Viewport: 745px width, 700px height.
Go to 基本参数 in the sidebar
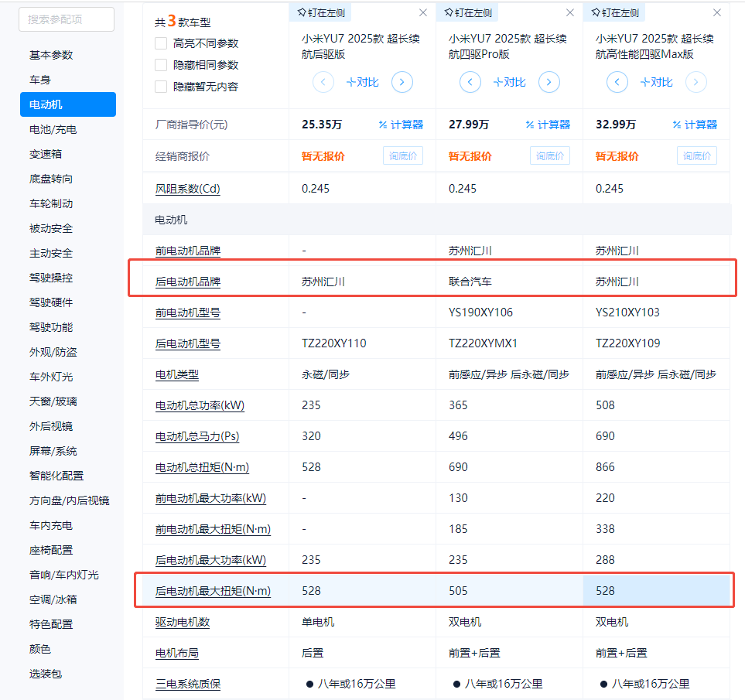click(x=51, y=55)
